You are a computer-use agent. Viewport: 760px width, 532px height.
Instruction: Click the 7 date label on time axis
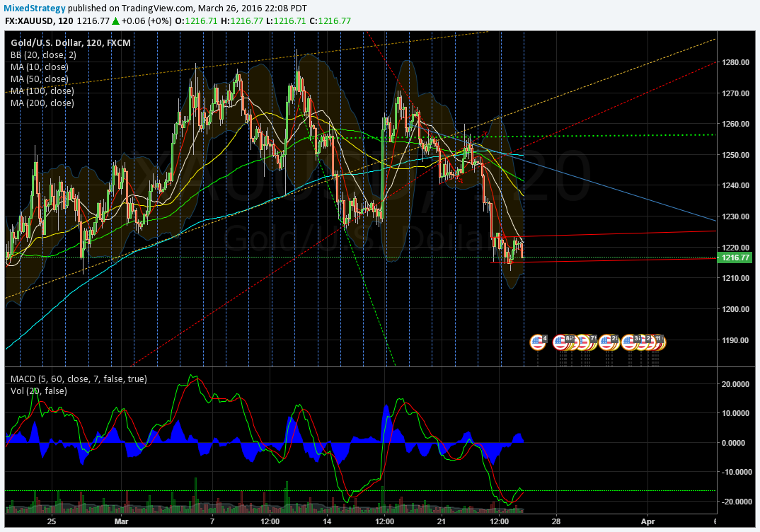pyautogui.click(x=212, y=522)
